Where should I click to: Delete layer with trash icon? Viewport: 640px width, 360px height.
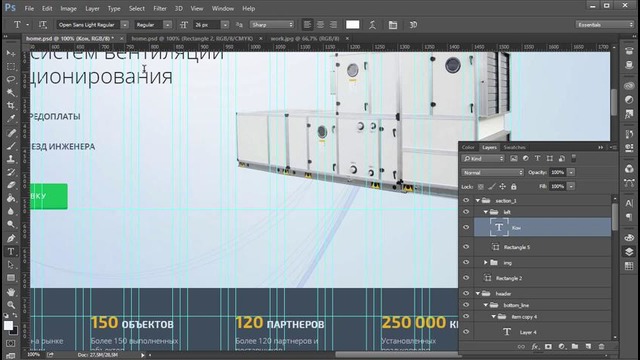click(601, 346)
